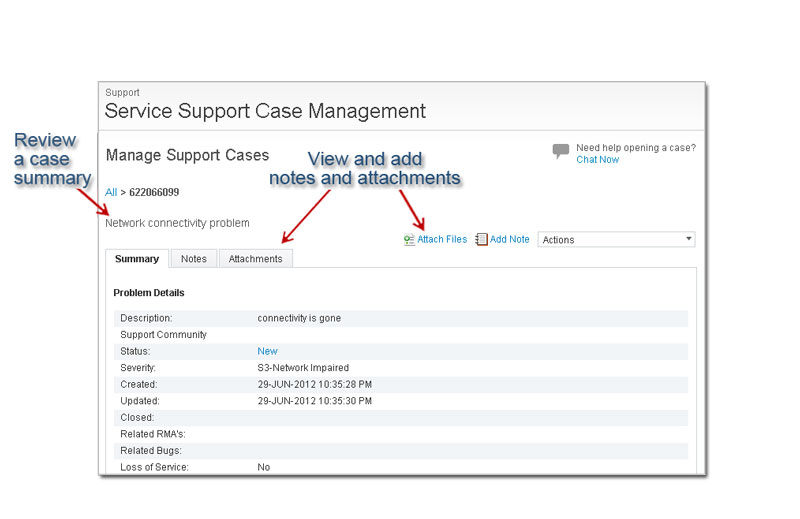The width and height of the screenshot is (800, 519).
Task: Start a chat via Chat Now link
Action: pyautogui.click(x=597, y=160)
